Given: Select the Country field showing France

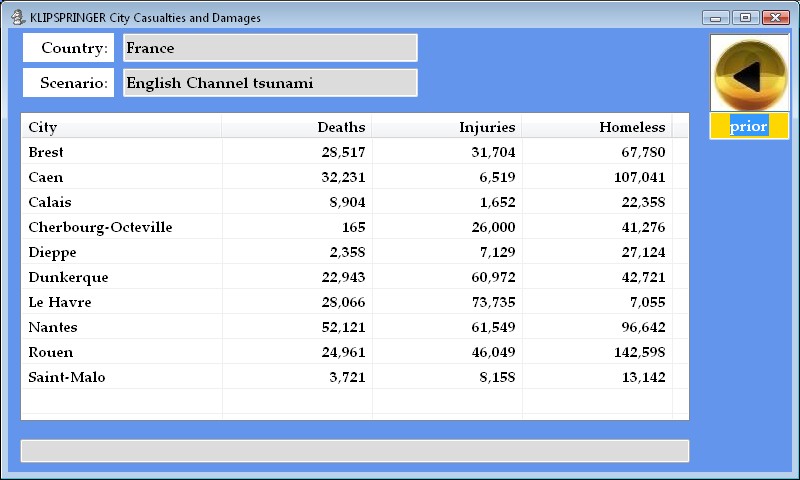Looking at the screenshot, I should click(269, 48).
